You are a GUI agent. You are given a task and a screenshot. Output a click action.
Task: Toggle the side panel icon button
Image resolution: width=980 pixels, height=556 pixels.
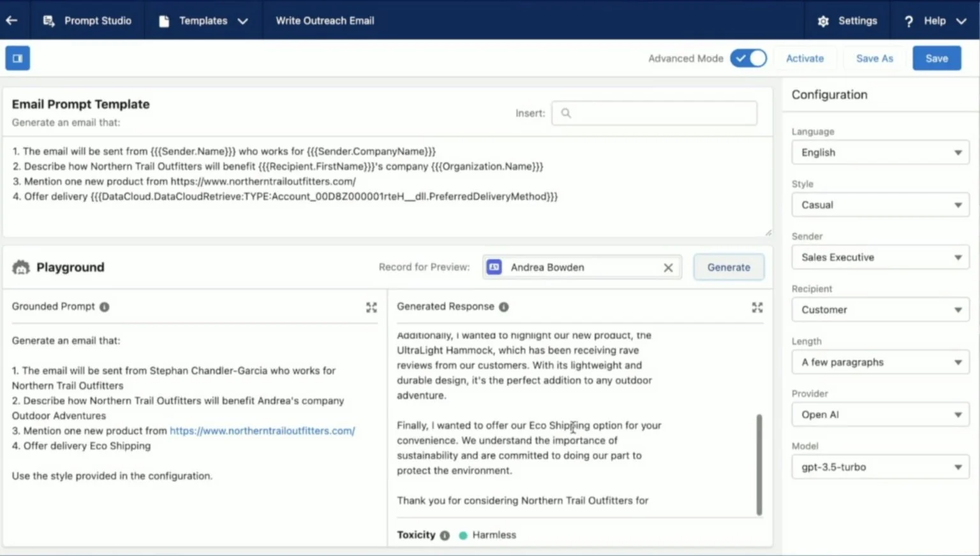18,58
